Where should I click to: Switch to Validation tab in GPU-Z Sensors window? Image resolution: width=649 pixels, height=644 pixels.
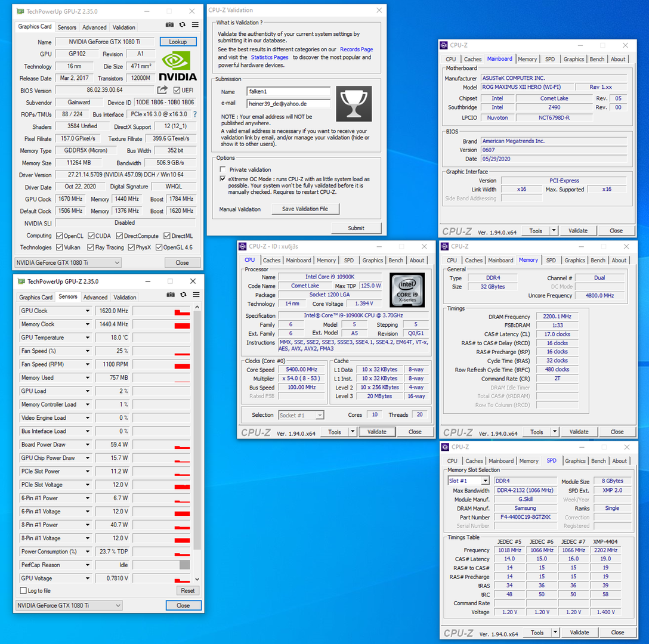pos(125,297)
